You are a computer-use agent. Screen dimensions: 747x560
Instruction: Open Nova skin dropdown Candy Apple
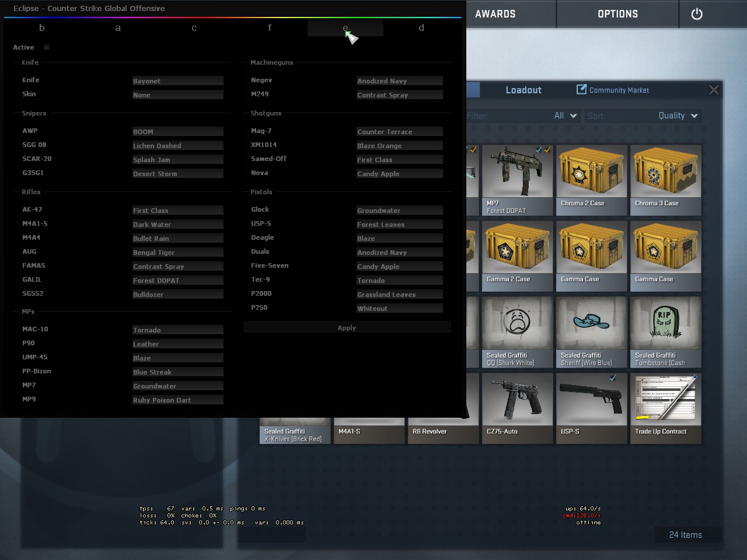[x=400, y=173]
